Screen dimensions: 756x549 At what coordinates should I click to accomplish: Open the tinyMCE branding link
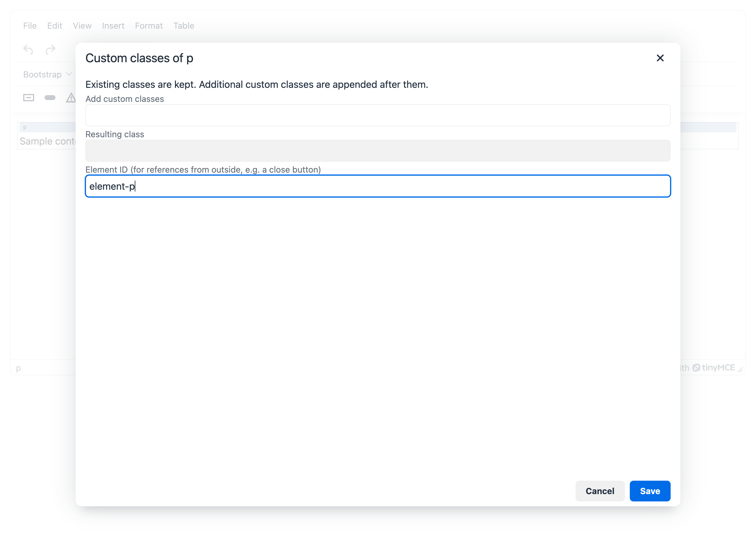(714, 368)
